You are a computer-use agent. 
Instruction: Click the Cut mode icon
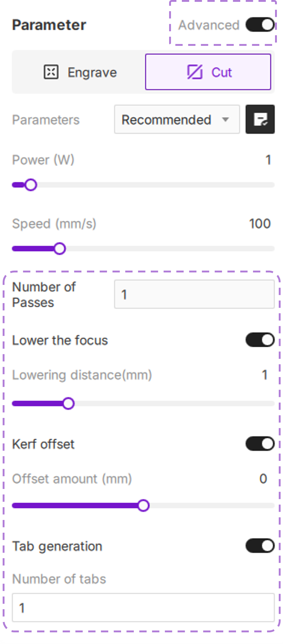tap(195, 72)
